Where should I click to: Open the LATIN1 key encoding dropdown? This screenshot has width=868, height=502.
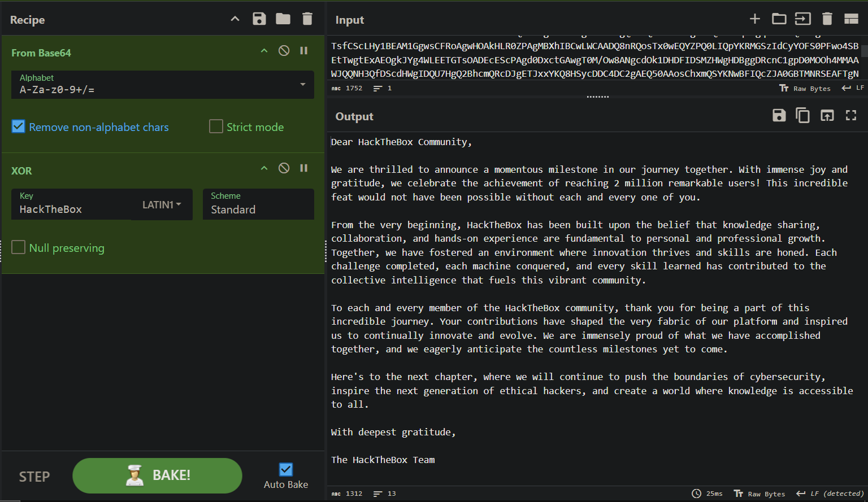pos(162,204)
